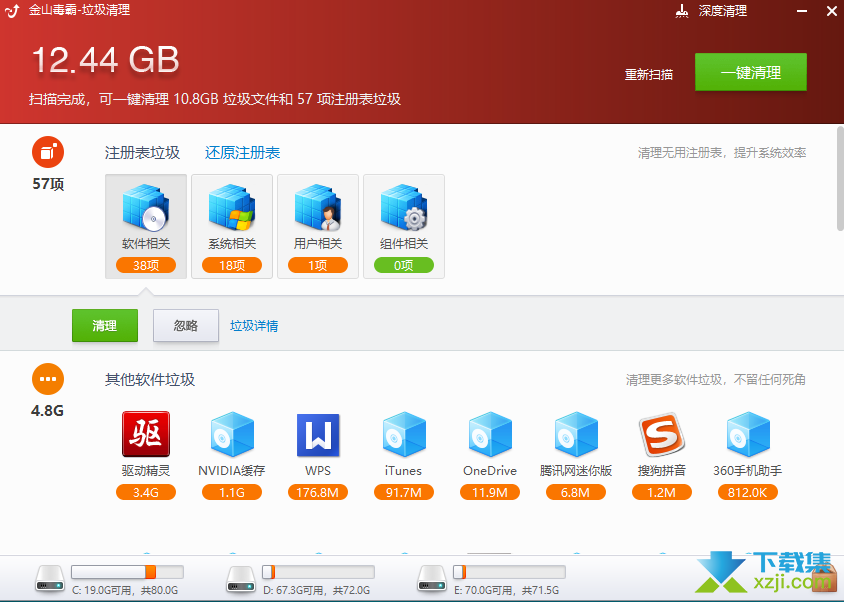Screen dimensions: 844x602
Task: Click the 57项 count under registry icon
Action: (x=48, y=184)
